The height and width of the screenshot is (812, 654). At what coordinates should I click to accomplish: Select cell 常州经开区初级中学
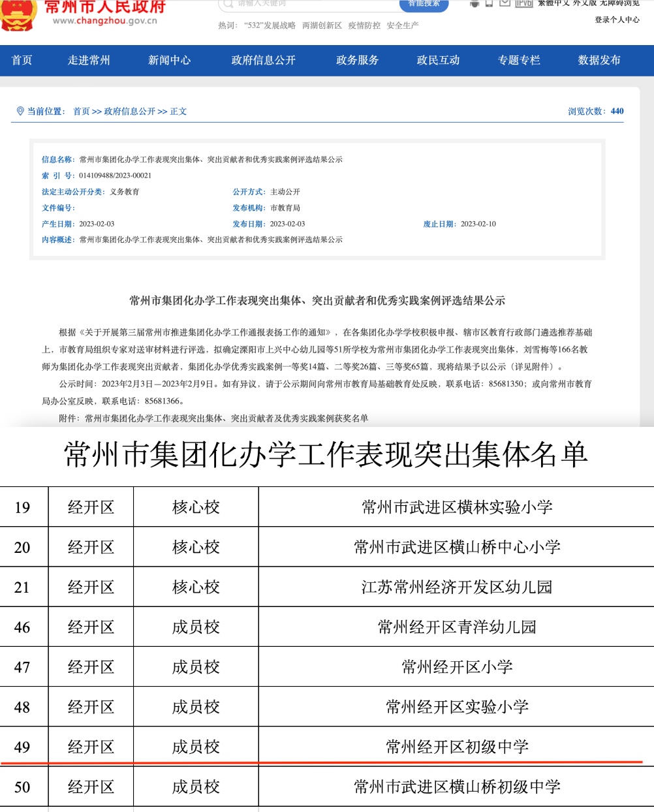click(457, 747)
